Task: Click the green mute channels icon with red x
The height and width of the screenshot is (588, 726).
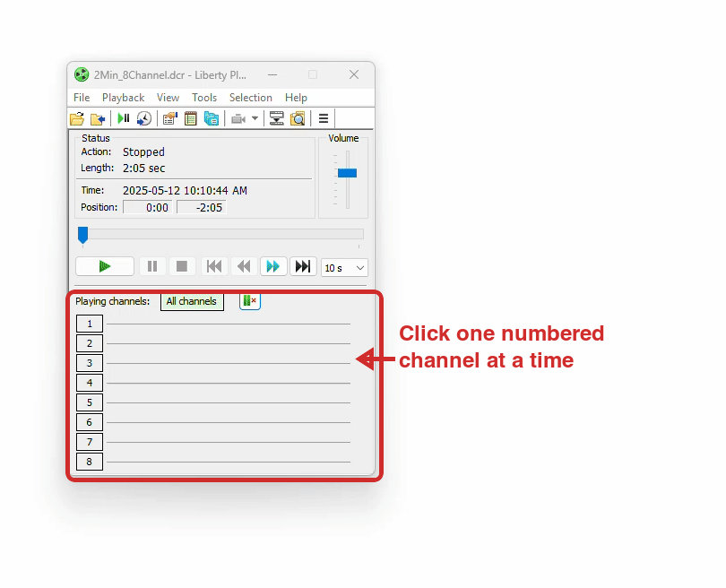Action: tap(250, 301)
